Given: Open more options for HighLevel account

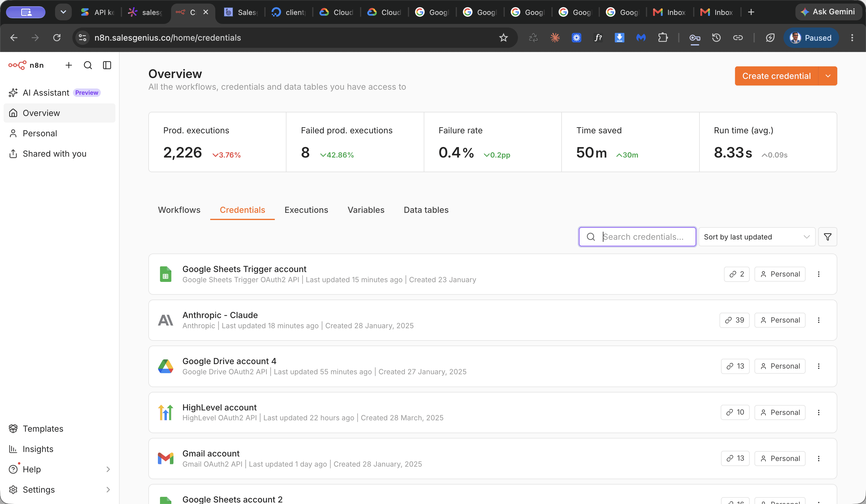Looking at the screenshot, I should pyautogui.click(x=818, y=412).
